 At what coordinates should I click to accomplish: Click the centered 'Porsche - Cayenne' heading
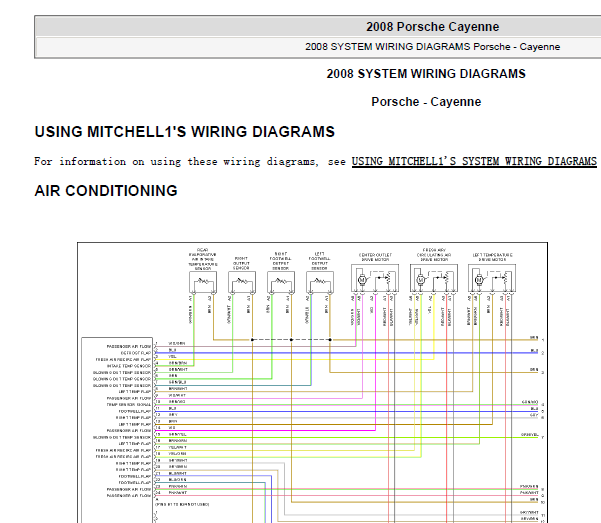pos(426,102)
